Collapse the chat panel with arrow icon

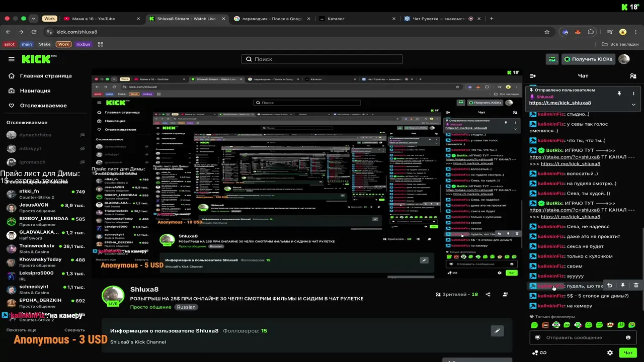[533, 76]
